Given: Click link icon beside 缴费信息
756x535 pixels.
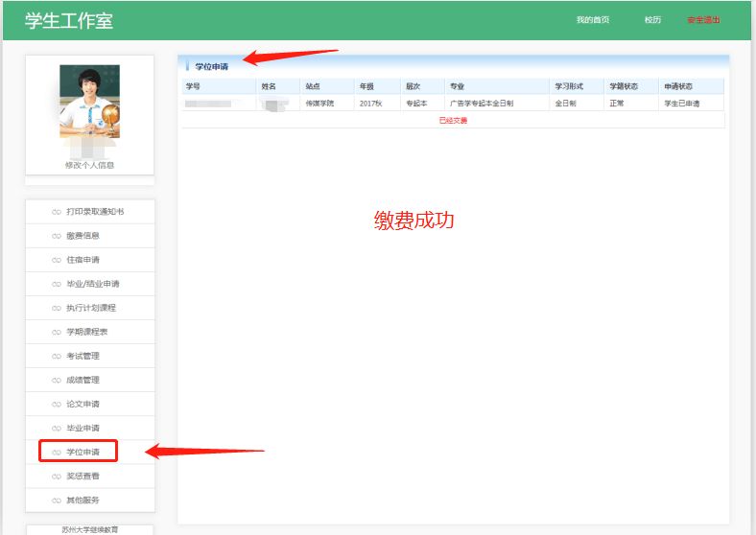Looking at the screenshot, I should (57, 236).
